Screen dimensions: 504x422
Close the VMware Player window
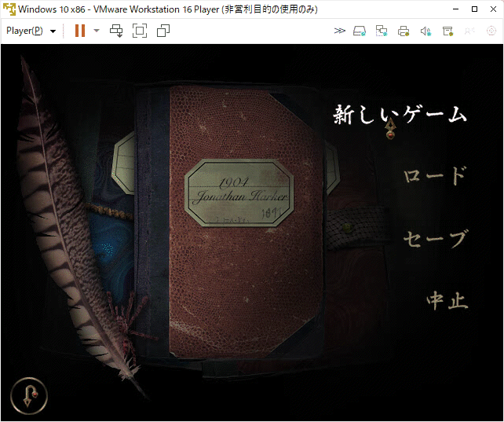(x=493, y=9)
